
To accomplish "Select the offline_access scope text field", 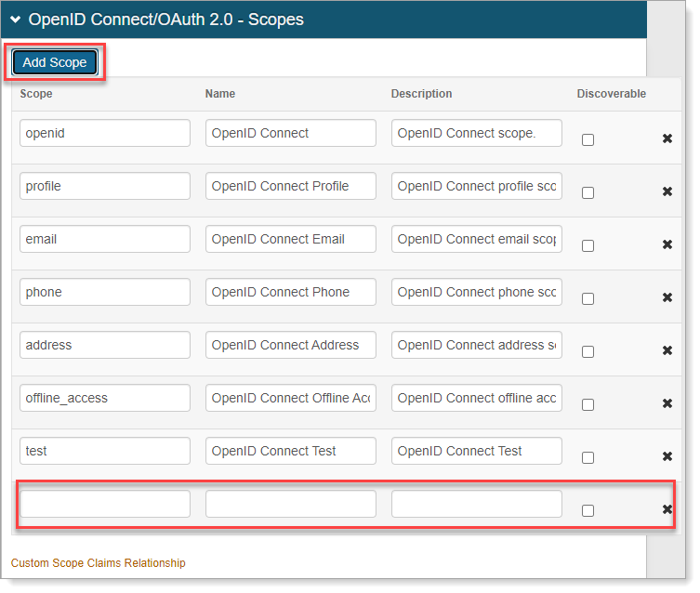I will pyautogui.click(x=105, y=398).
